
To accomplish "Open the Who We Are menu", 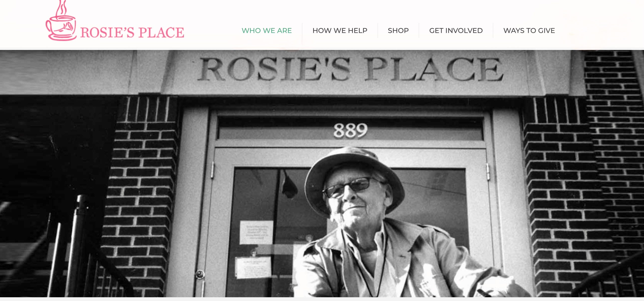I will coord(267,30).
